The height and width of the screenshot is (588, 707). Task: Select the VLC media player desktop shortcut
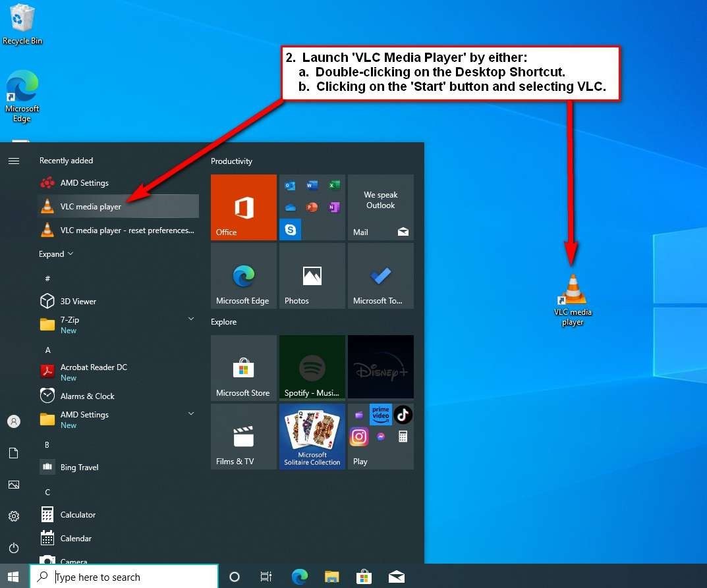pyautogui.click(x=573, y=300)
